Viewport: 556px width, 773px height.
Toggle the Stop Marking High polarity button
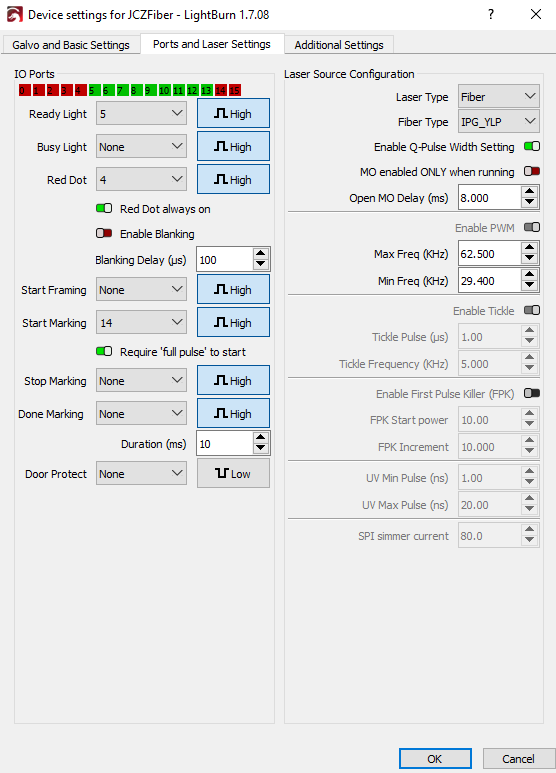233,380
